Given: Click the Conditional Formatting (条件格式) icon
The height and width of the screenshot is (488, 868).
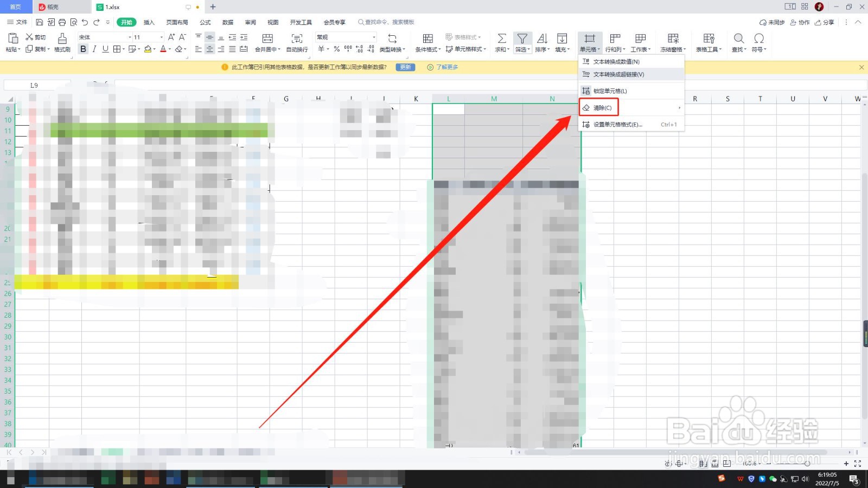Looking at the screenshot, I should click(x=428, y=38).
